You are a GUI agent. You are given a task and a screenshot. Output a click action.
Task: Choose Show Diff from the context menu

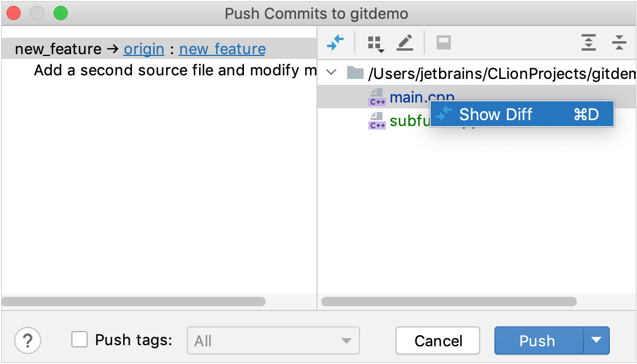[x=496, y=114]
